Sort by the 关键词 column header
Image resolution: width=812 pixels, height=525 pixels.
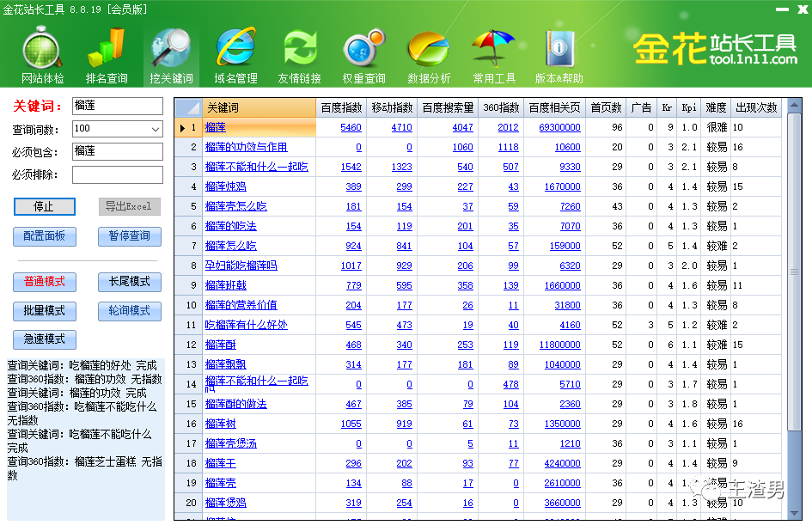pos(259,107)
